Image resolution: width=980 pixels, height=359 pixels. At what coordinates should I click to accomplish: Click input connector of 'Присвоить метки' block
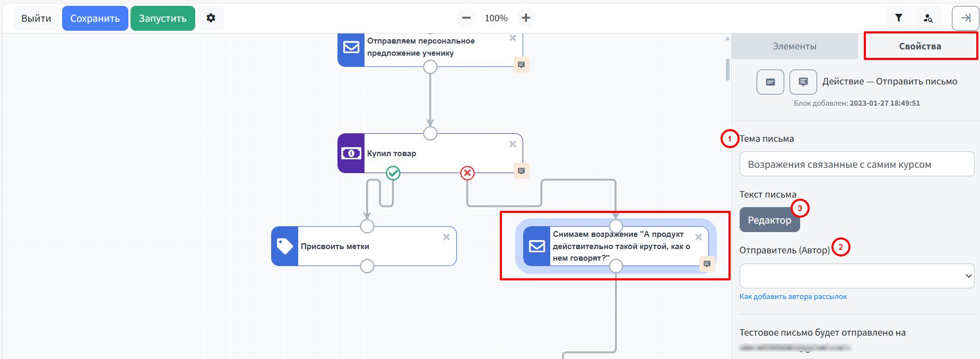[367, 226]
